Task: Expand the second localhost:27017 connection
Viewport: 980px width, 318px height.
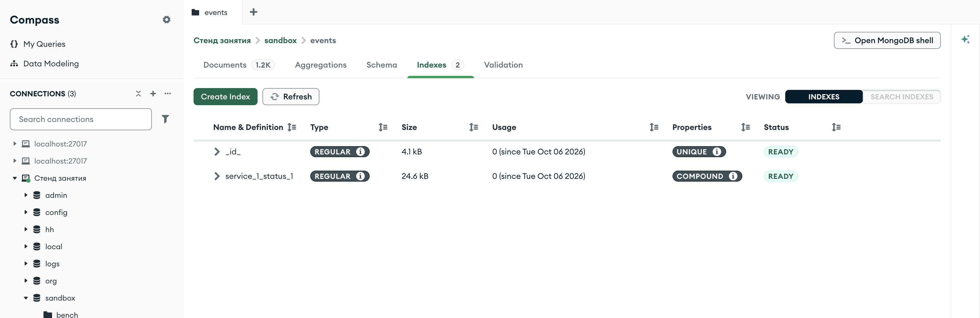Action: pos(15,161)
